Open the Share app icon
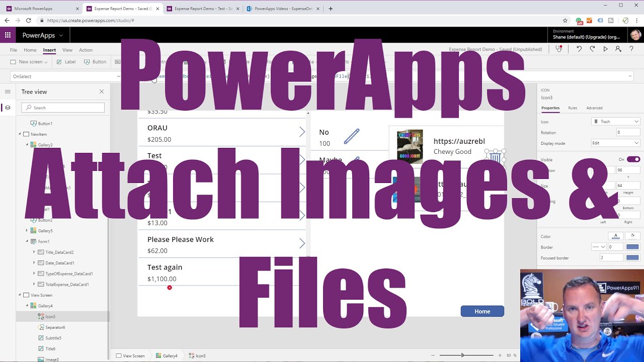This screenshot has height=362, width=644. (x=618, y=49)
